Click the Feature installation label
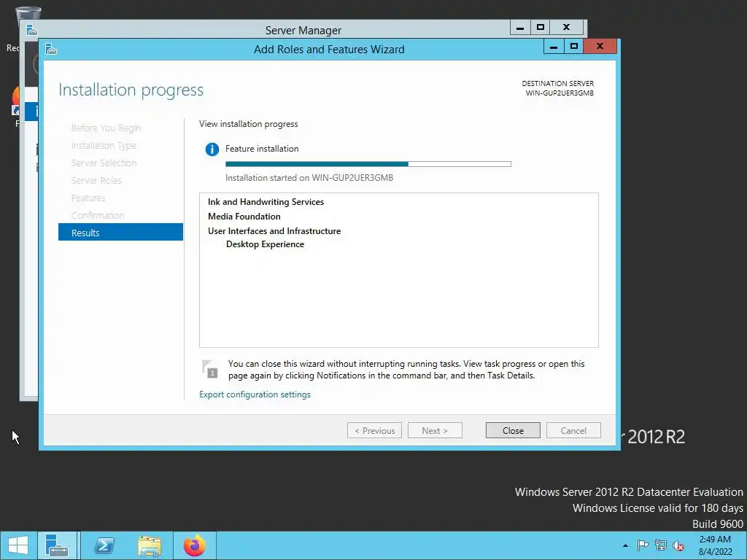 click(262, 149)
